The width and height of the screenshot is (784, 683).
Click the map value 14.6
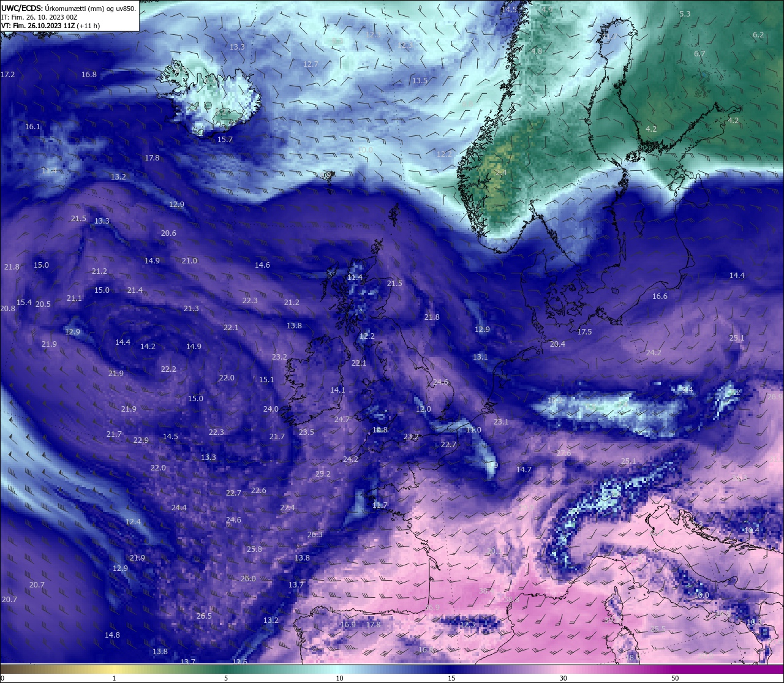click(262, 265)
